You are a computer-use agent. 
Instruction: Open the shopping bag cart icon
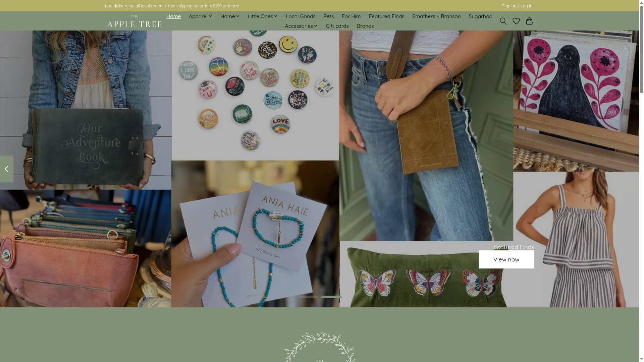(529, 21)
